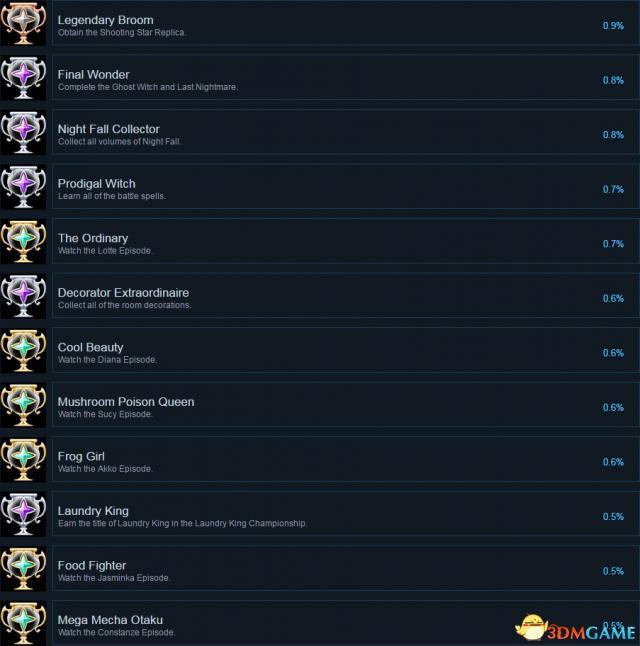
Task: Select Prodigal Witch 0.7% percentage
Action: (x=613, y=190)
